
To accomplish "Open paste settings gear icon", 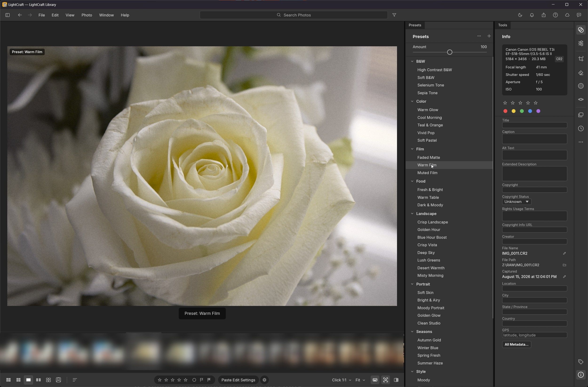I will coord(264,380).
